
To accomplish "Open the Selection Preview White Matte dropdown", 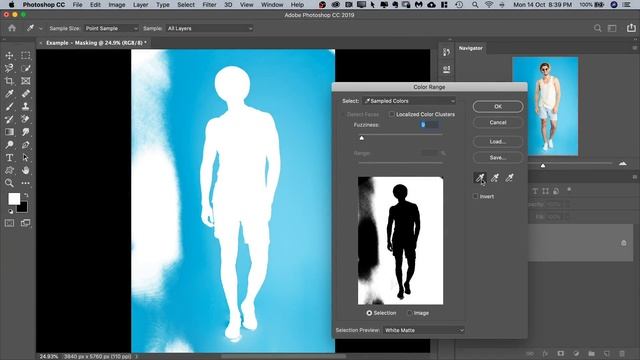I will (x=424, y=330).
